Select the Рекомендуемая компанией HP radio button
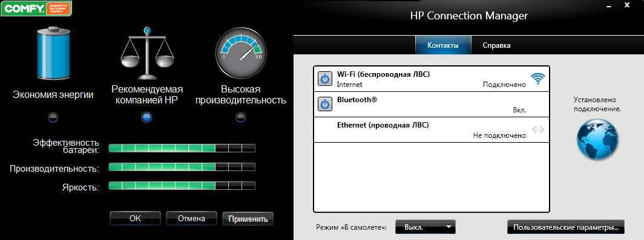This screenshot has height=240, width=644. click(x=147, y=117)
